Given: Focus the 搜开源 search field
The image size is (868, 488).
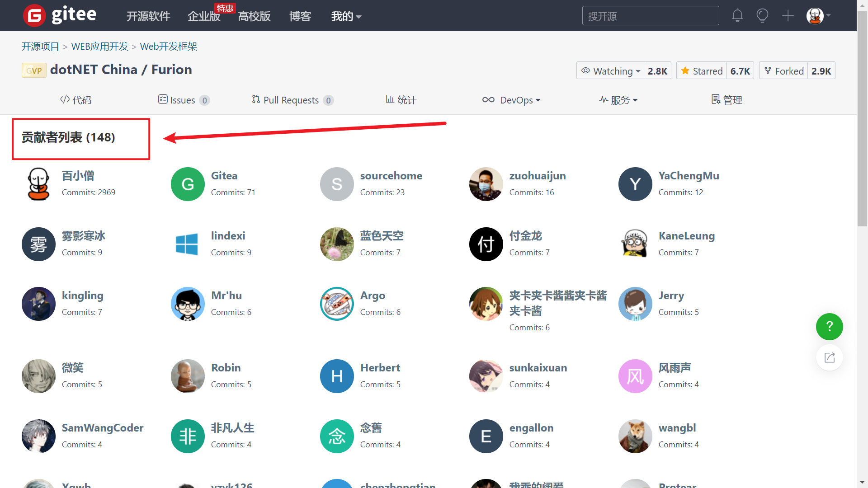Looking at the screenshot, I should point(651,16).
